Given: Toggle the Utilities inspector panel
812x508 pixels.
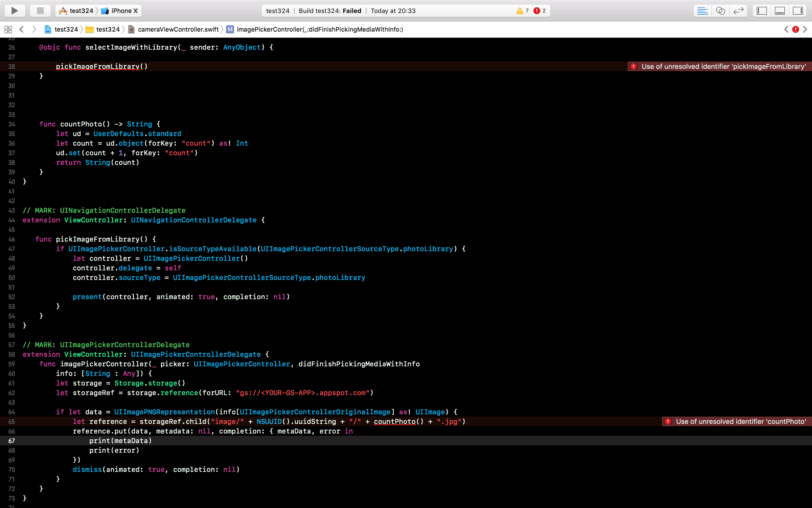Looking at the screenshot, I should pyautogui.click(x=798, y=11).
